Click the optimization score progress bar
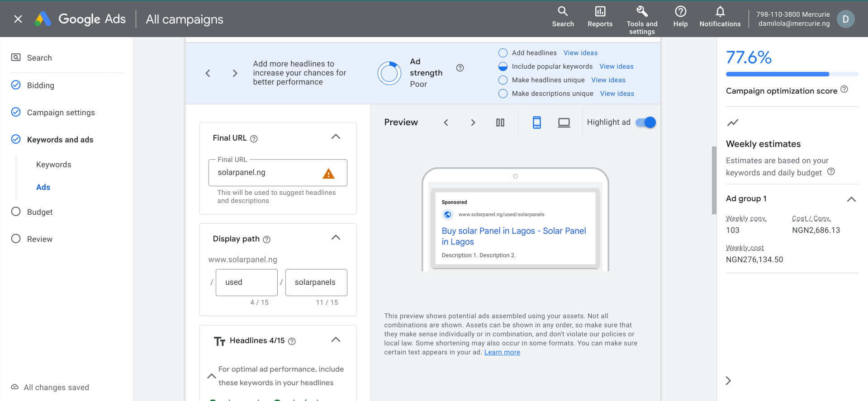868x401 pixels. pyautogui.click(x=792, y=74)
